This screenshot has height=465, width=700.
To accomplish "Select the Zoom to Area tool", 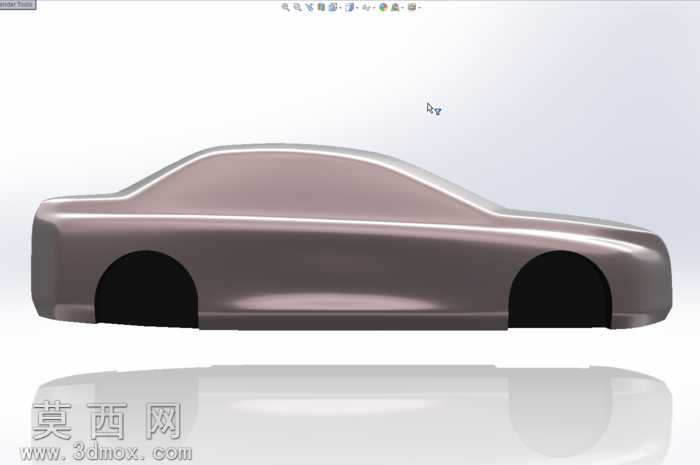I will [297, 7].
